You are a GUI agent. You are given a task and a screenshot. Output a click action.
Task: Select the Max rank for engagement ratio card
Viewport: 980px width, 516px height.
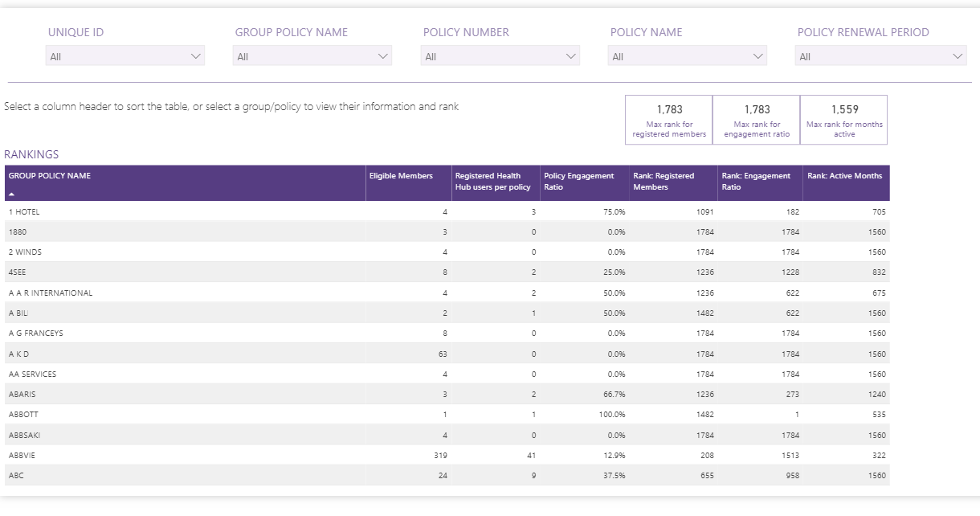pyautogui.click(x=757, y=120)
